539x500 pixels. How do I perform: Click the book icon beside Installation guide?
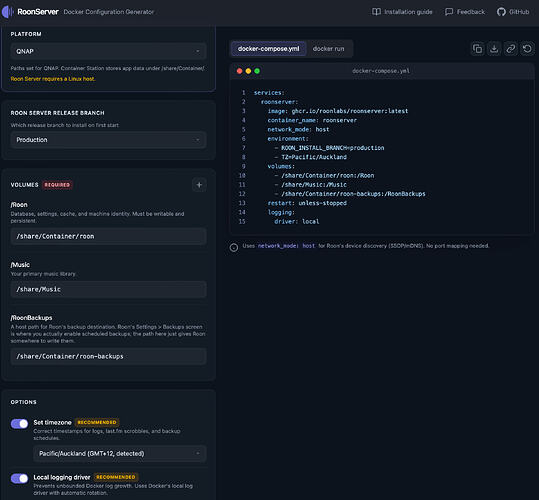point(376,12)
